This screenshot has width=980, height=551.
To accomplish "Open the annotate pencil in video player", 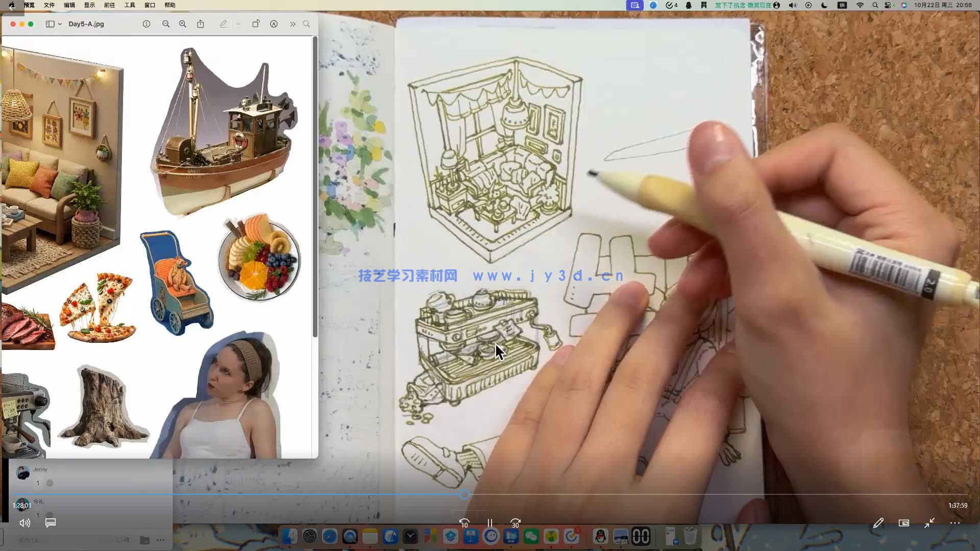I will [x=878, y=523].
